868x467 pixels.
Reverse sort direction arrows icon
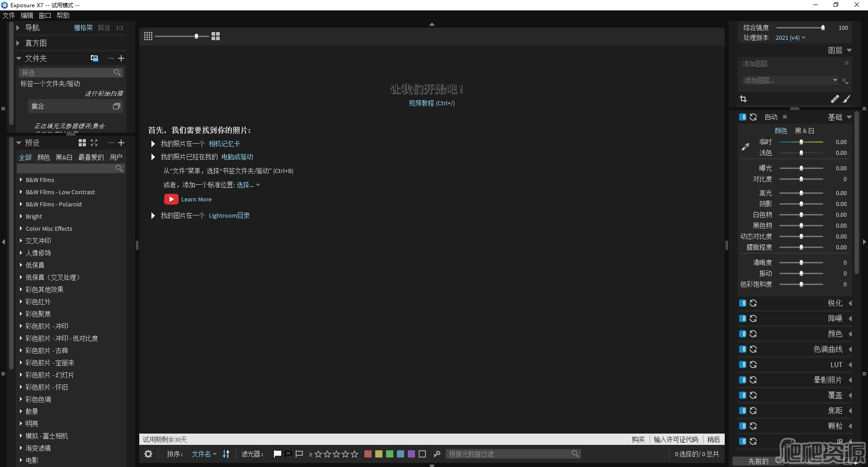226,454
